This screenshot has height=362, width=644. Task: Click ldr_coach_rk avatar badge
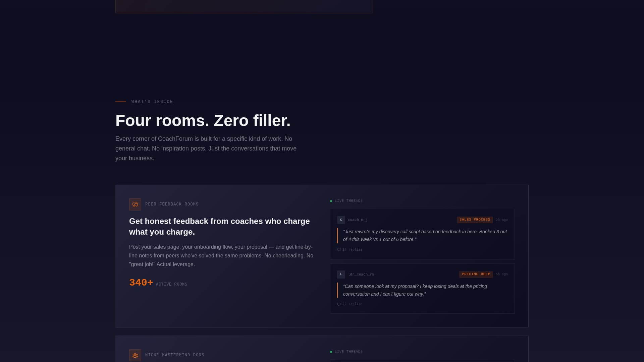341,275
